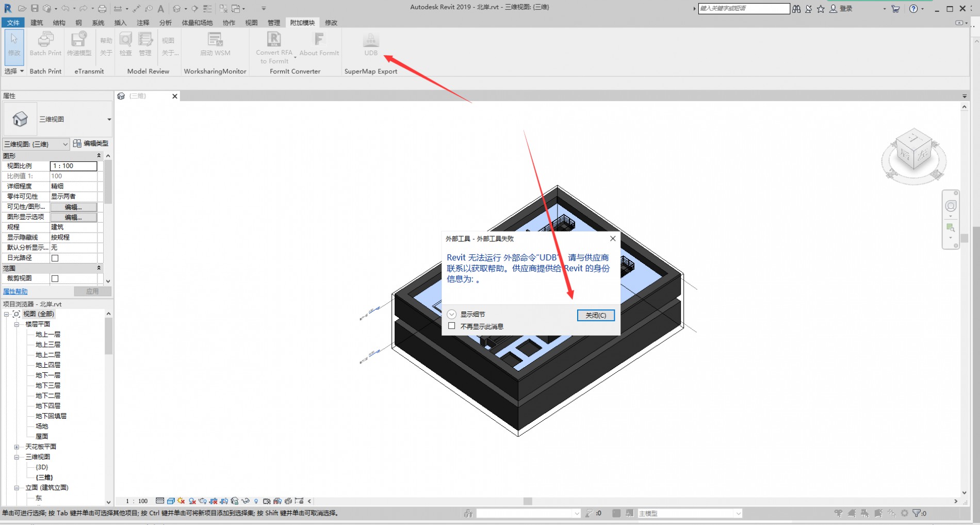Open the 3D view type selector dropdown
The width and height of the screenshot is (980, 525).
point(36,144)
